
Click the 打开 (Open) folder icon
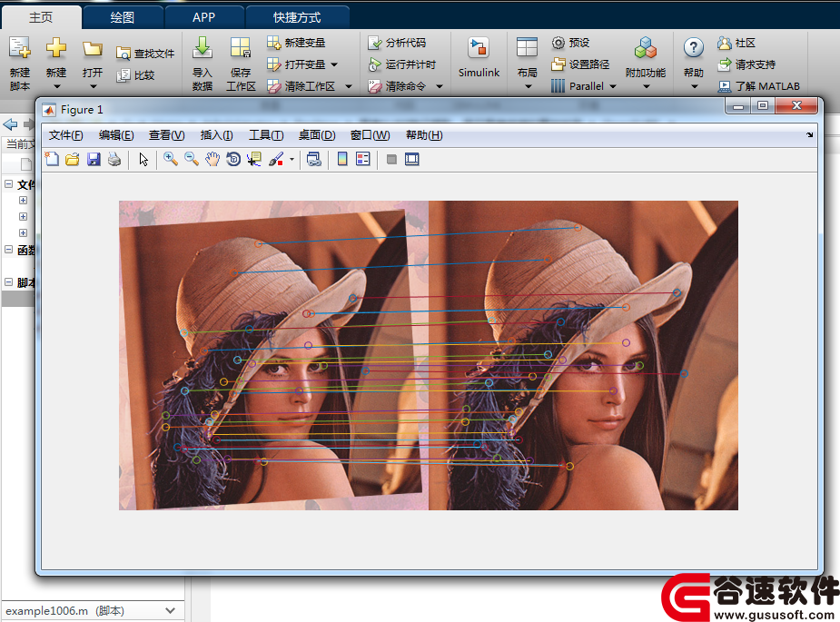92,49
